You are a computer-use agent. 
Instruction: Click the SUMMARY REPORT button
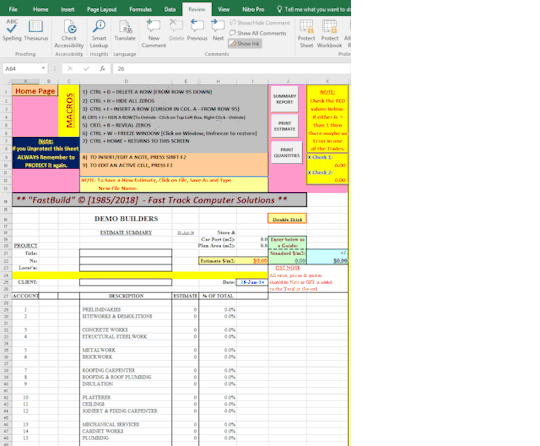pos(284,99)
